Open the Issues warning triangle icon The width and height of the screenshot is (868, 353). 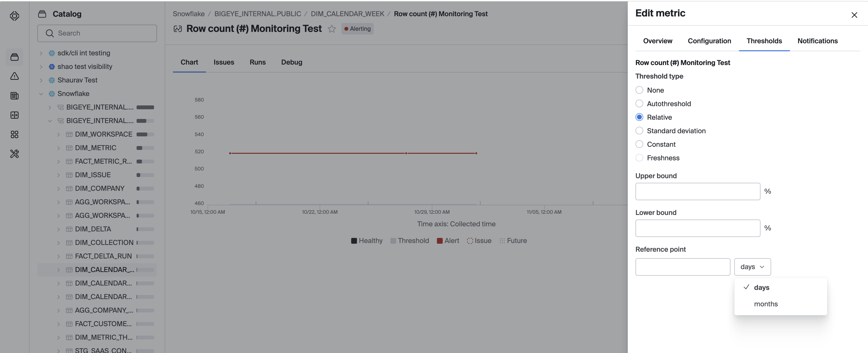click(x=15, y=76)
